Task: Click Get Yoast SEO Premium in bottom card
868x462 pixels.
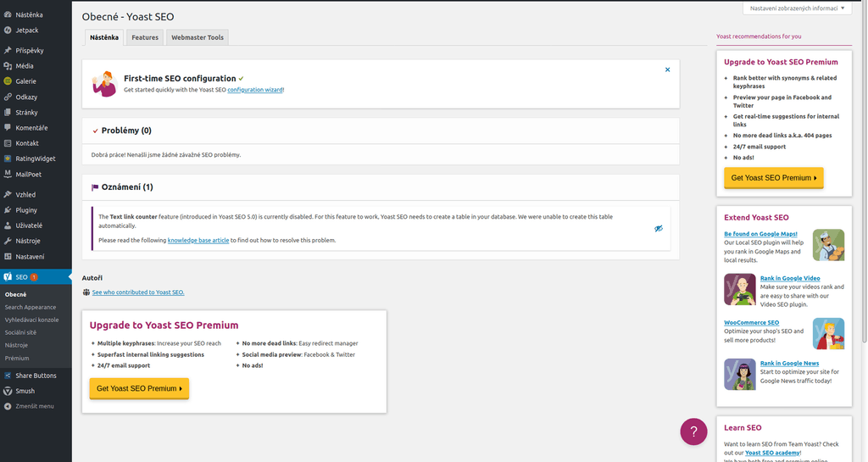Action: coord(140,388)
